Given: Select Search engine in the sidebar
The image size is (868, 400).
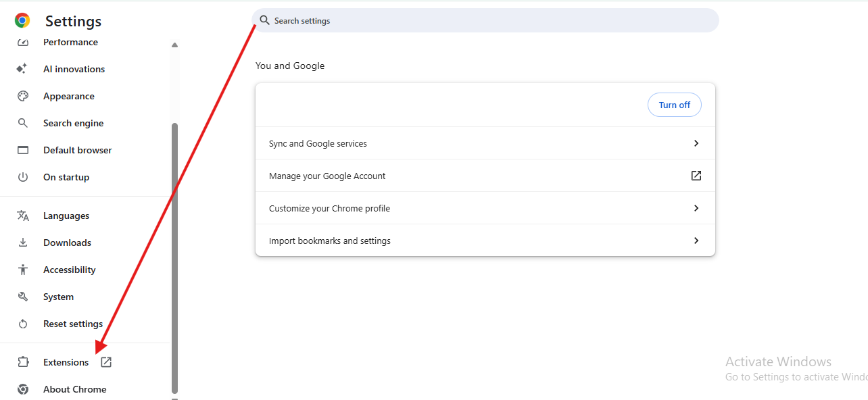Looking at the screenshot, I should pyautogui.click(x=73, y=123).
